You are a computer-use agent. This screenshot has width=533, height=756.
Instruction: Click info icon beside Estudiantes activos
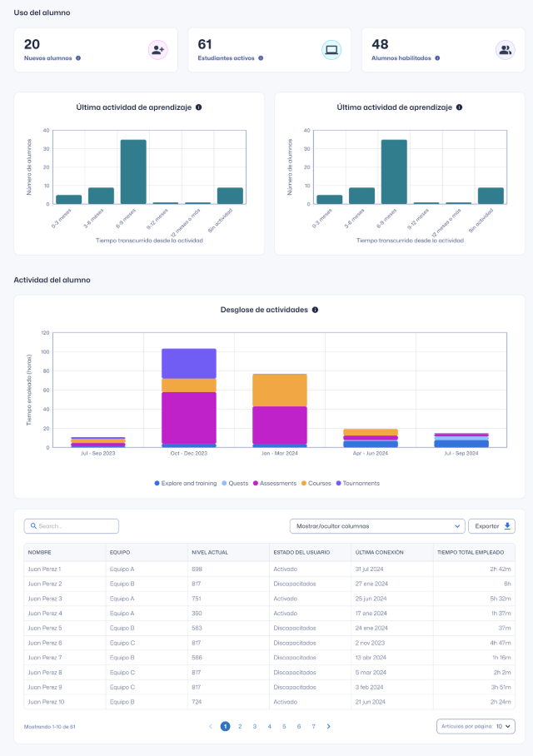[x=261, y=58]
